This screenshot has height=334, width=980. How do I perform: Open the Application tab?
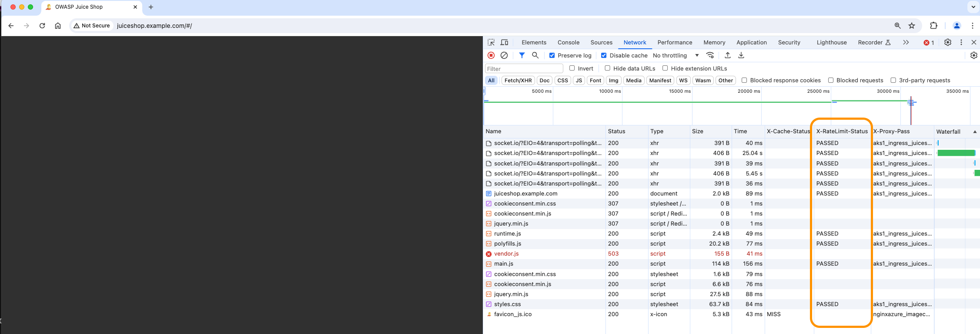751,42
